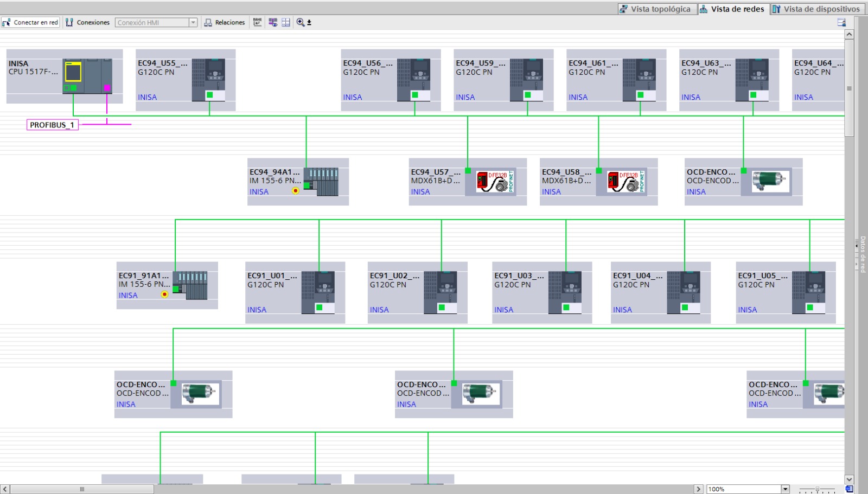The width and height of the screenshot is (868, 494).
Task: Toggle the Relaciones view button
Action: (x=225, y=22)
